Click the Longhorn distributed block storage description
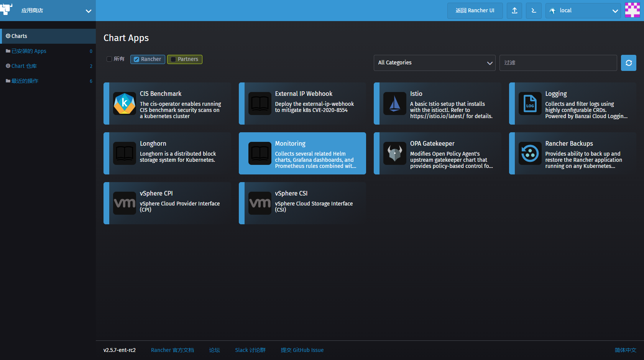Viewport: 644px width, 360px height. coord(178,157)
